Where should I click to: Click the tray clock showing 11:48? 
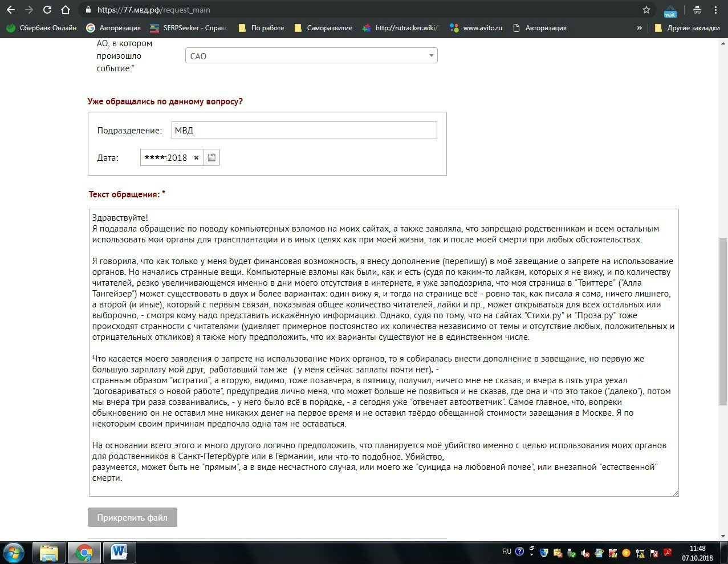pos(697,553)
